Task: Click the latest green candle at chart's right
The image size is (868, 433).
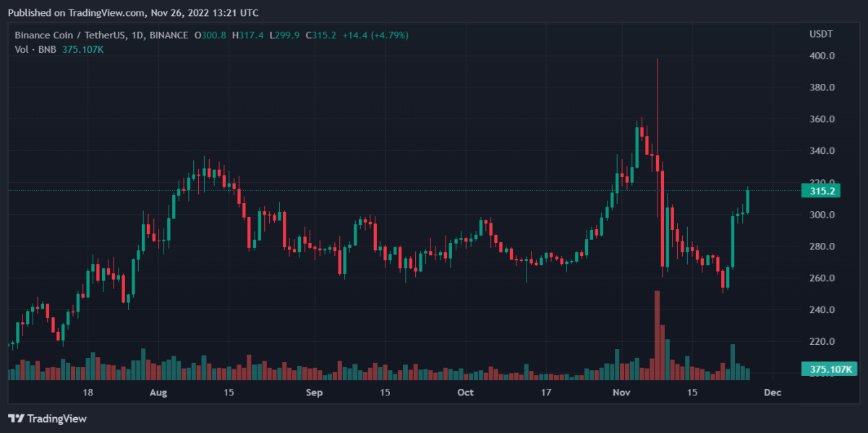Action: [747, 201]
